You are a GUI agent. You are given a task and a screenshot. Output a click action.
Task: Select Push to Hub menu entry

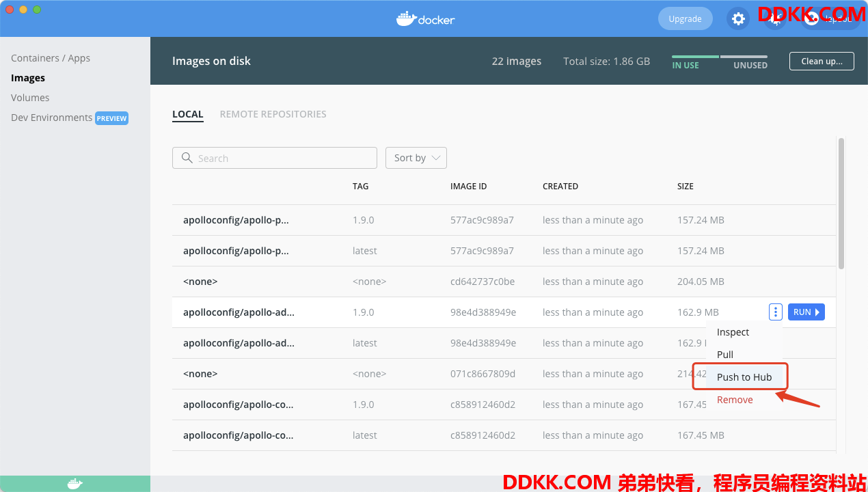click(x=744, y=377)
